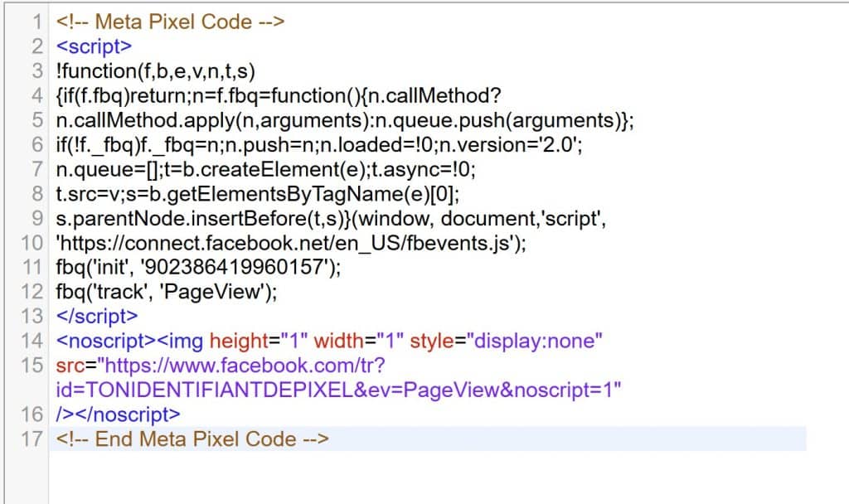Click the fbevents.js URL line

pyautogui.click(x=291, y=243)
